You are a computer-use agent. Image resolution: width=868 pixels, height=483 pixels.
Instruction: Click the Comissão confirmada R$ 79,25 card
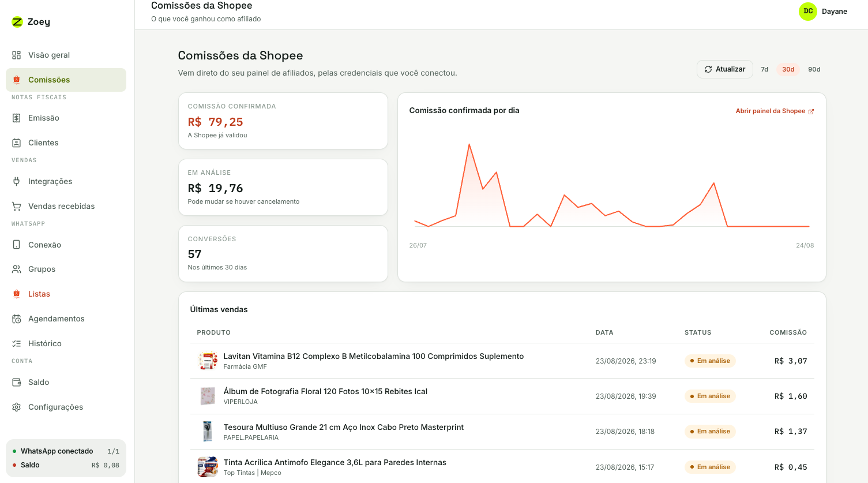click(x=283, y=121)
